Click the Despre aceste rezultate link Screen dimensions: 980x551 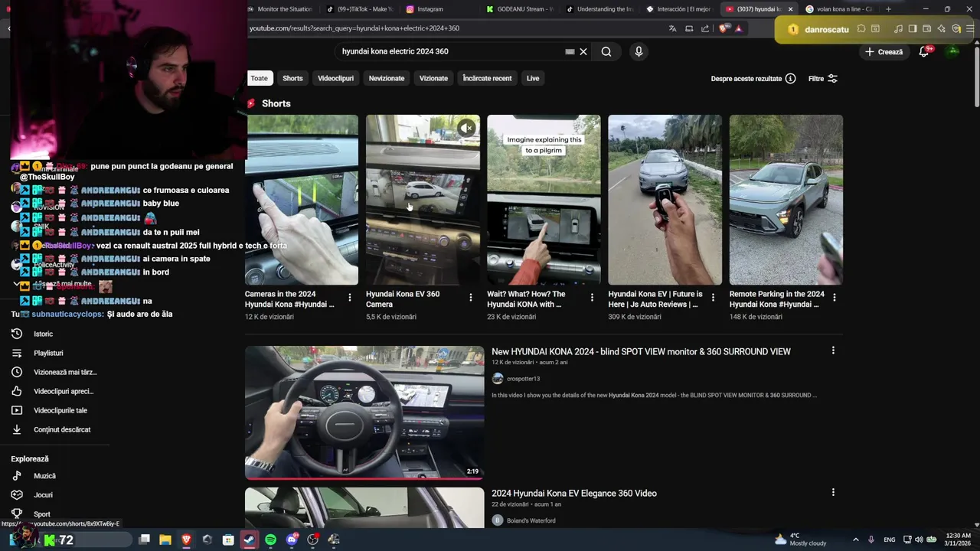[x=746, y=79]
